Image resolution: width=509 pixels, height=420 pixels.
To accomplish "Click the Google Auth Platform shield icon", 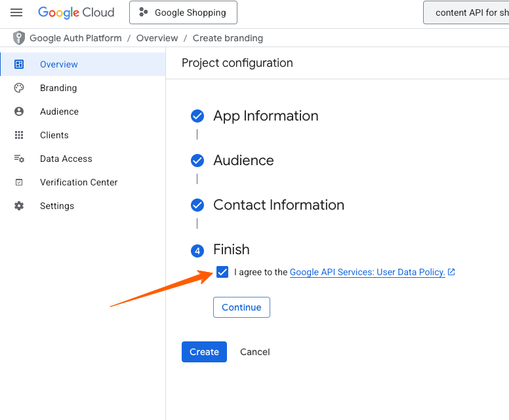I will tap(19, 38).
